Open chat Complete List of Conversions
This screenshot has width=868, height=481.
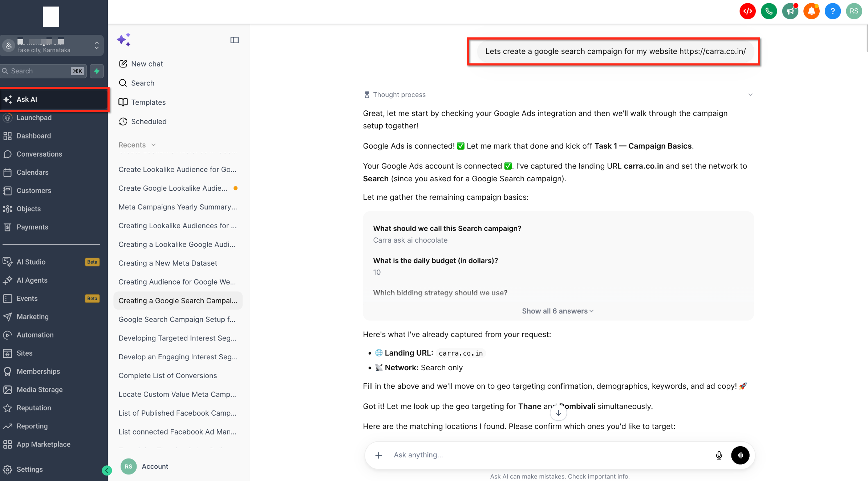(178, 376)
